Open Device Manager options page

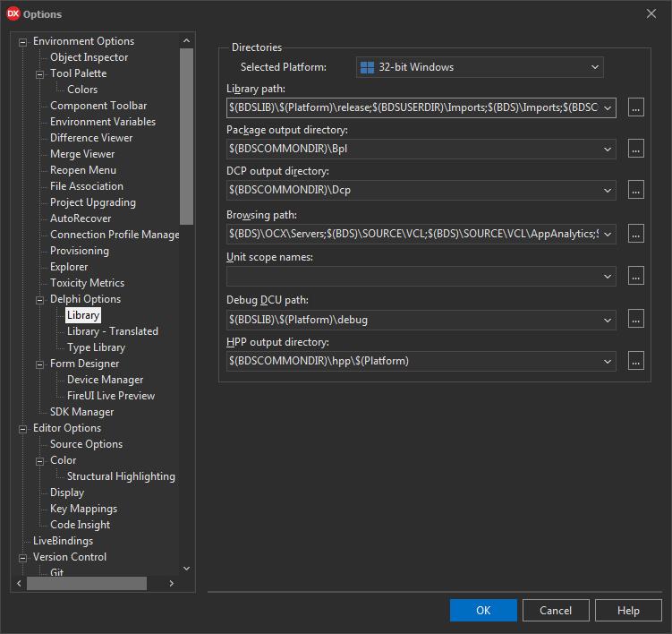point(105,380)
